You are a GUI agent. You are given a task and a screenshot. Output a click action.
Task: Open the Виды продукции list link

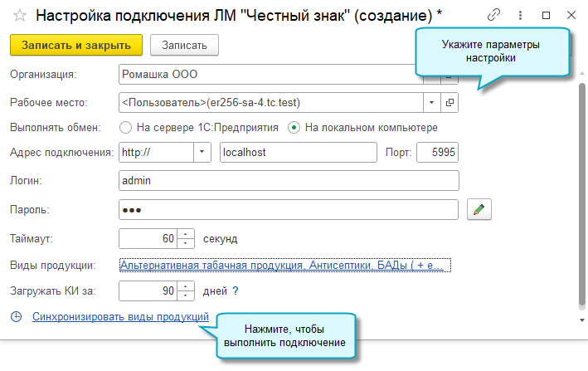click(x=282, y=266)
